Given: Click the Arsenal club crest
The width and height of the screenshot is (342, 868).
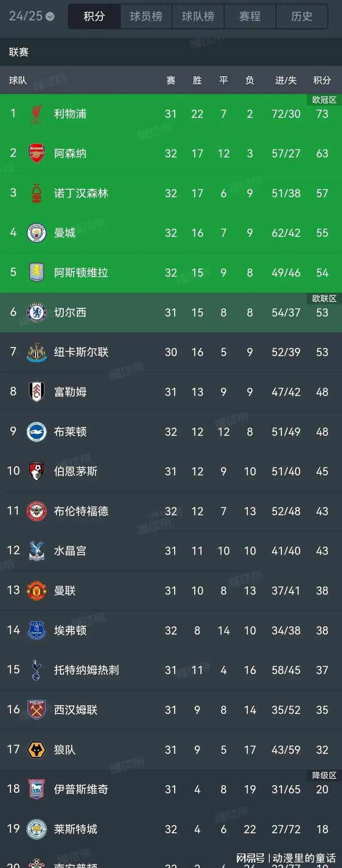Looking at the screenshot, I should 36,154.
